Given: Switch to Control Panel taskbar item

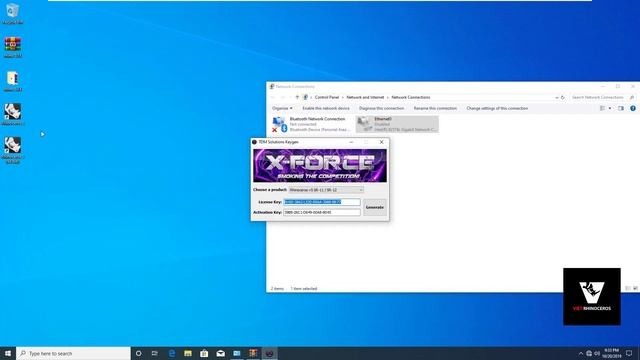Looking at the screenshot, I should pyautogui.click(x=237, y=353).
